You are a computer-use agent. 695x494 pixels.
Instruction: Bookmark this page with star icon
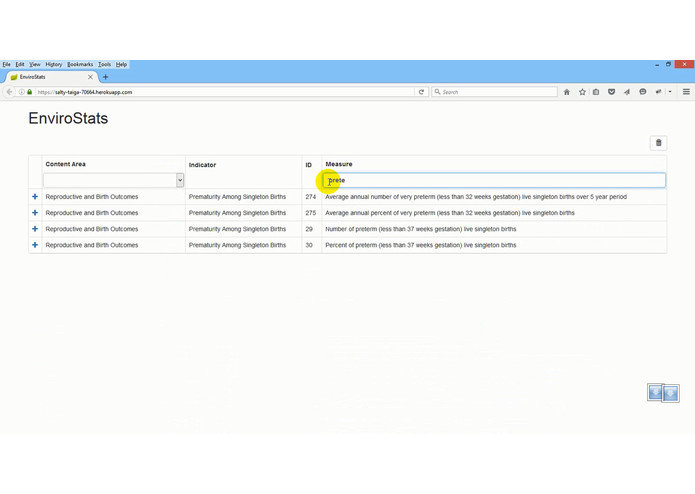[582, 92]
